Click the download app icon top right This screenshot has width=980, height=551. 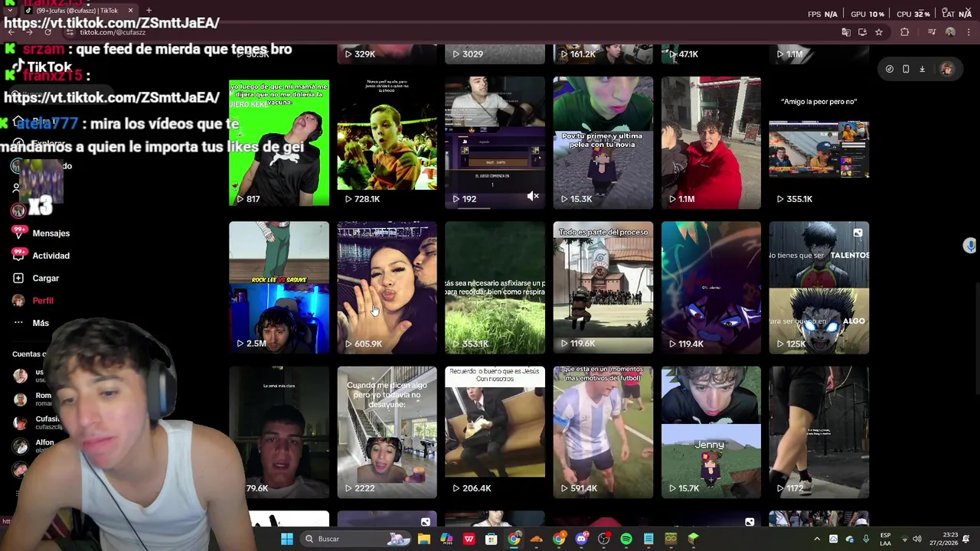(922, 69)
